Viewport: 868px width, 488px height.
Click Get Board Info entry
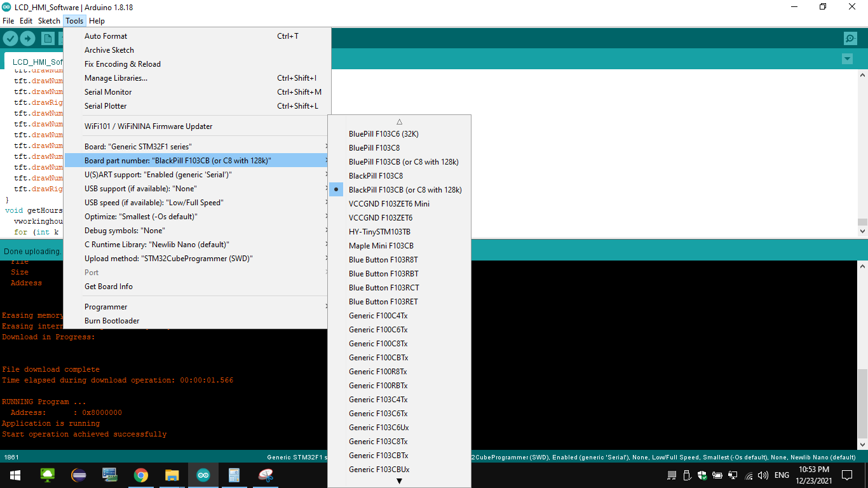pos(197,287)
